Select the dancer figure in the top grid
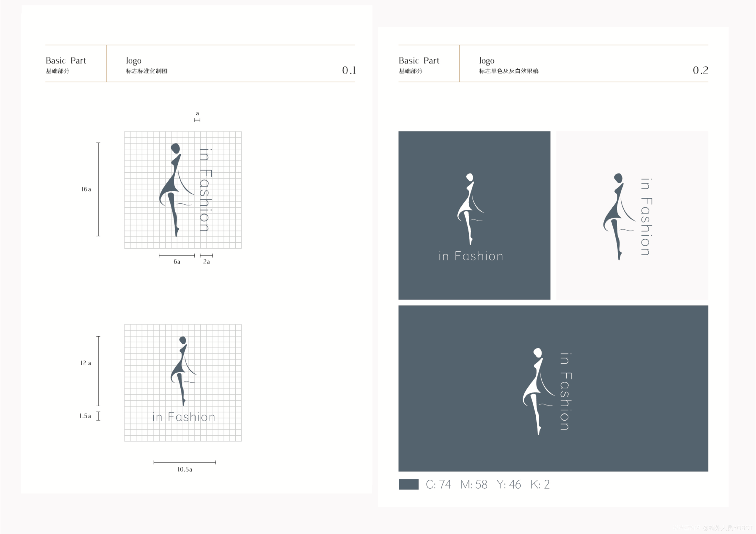Viewport: 756px width, 534px height. pos(176,190)
